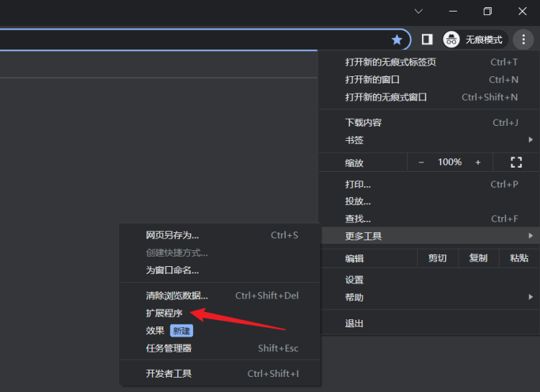Click the bookmark star icon
The image size is (540, 392).
pos(397,40)
